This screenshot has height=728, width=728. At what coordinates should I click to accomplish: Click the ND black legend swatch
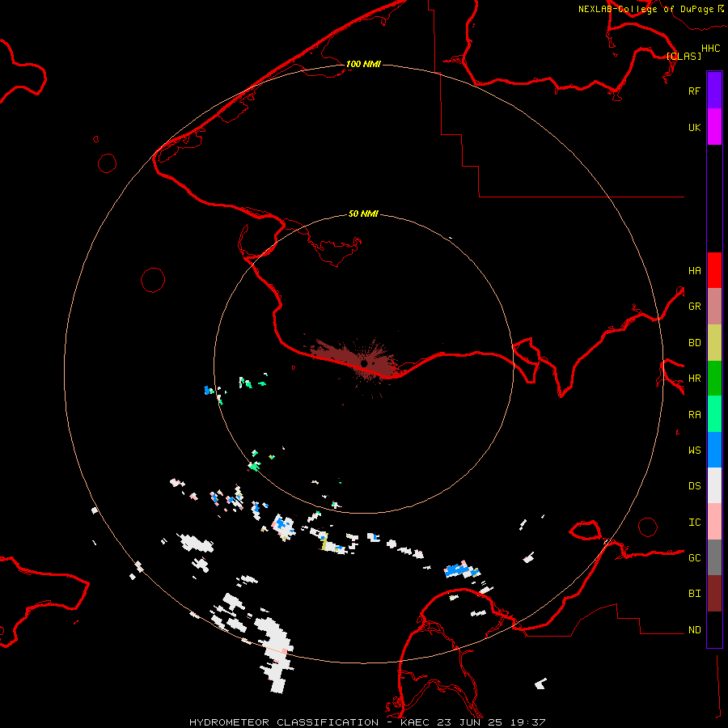pos(714,629)
